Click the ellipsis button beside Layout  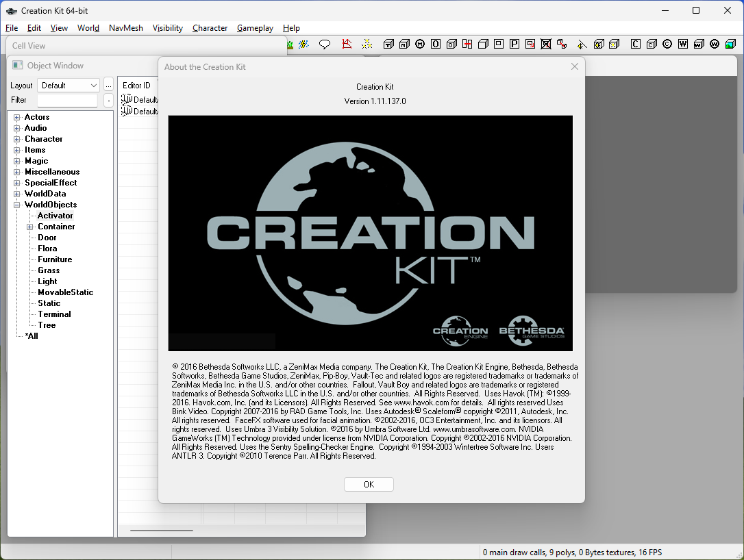(108, 86)
